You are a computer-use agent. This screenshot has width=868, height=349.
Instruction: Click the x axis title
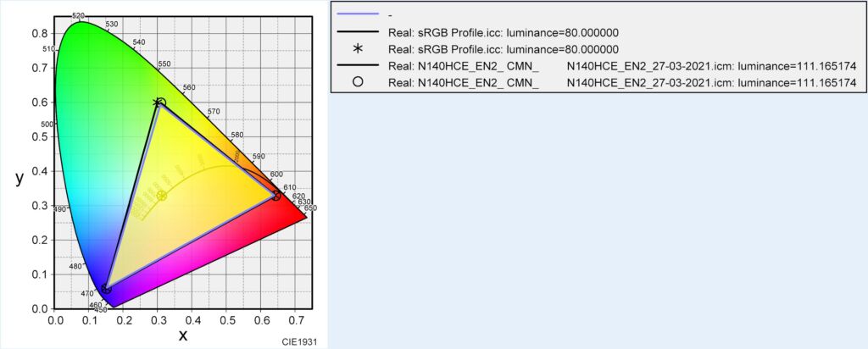183,335
